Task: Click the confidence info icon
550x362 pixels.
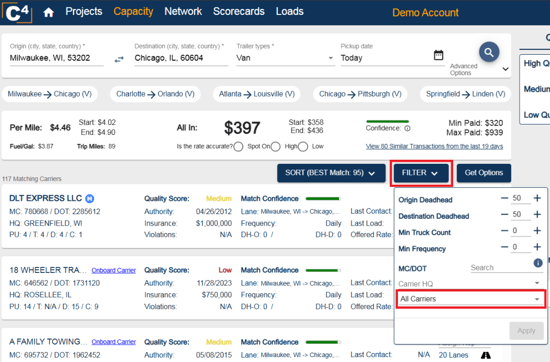Action: [x=407, y=128]
